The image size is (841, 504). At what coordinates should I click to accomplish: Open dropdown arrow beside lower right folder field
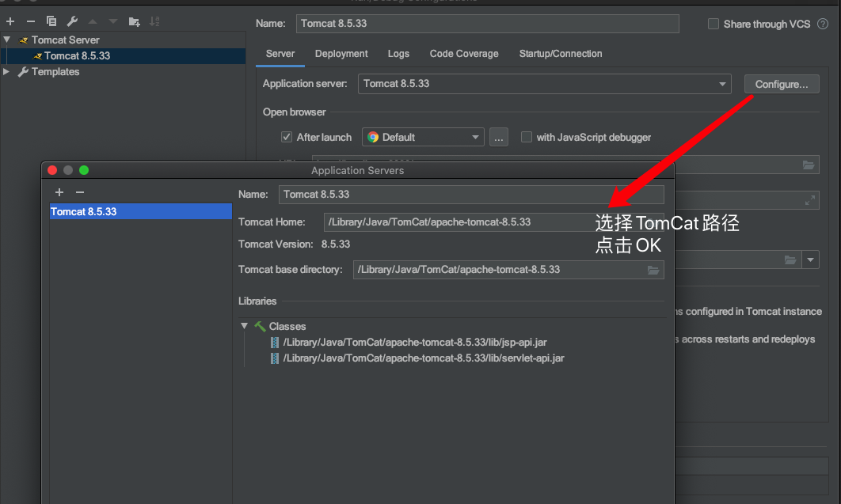coord(810,260)
